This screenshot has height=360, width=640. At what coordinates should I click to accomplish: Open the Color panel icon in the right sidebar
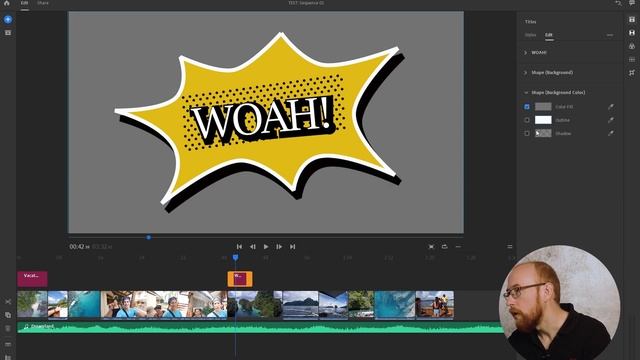pyautogui.click(x=632, y=46)
